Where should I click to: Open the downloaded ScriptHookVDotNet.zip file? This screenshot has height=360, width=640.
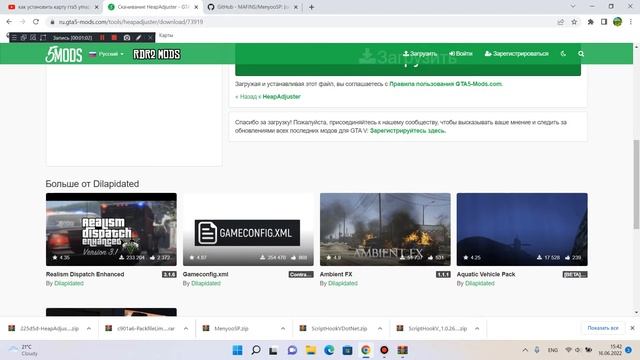(x=339, y=328)
